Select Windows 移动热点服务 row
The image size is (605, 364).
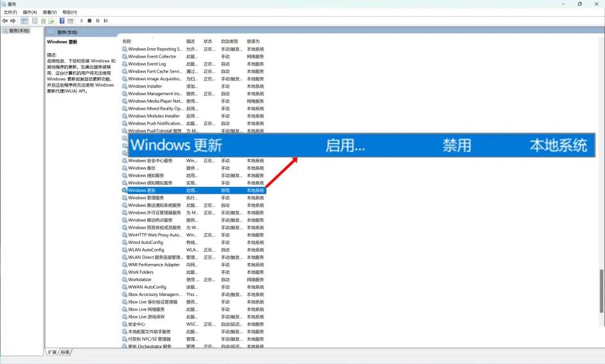pyautogui.click(x=193, y=220)
